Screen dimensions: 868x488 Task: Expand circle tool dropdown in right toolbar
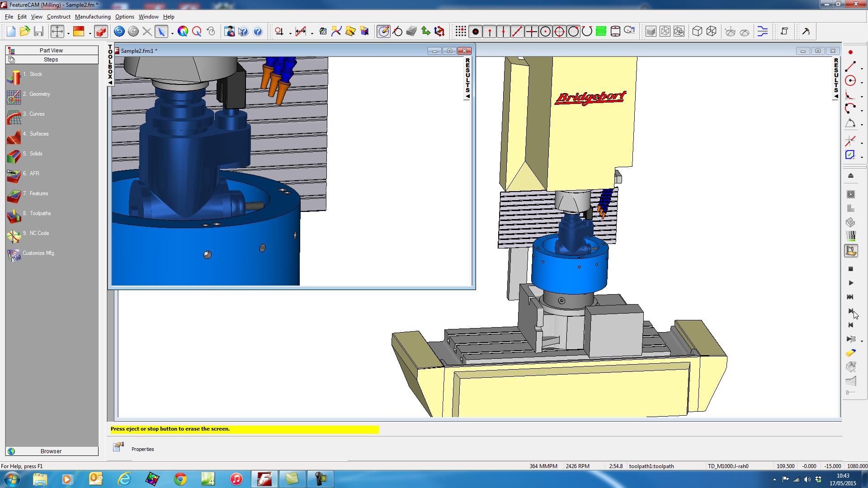[862, 82]
